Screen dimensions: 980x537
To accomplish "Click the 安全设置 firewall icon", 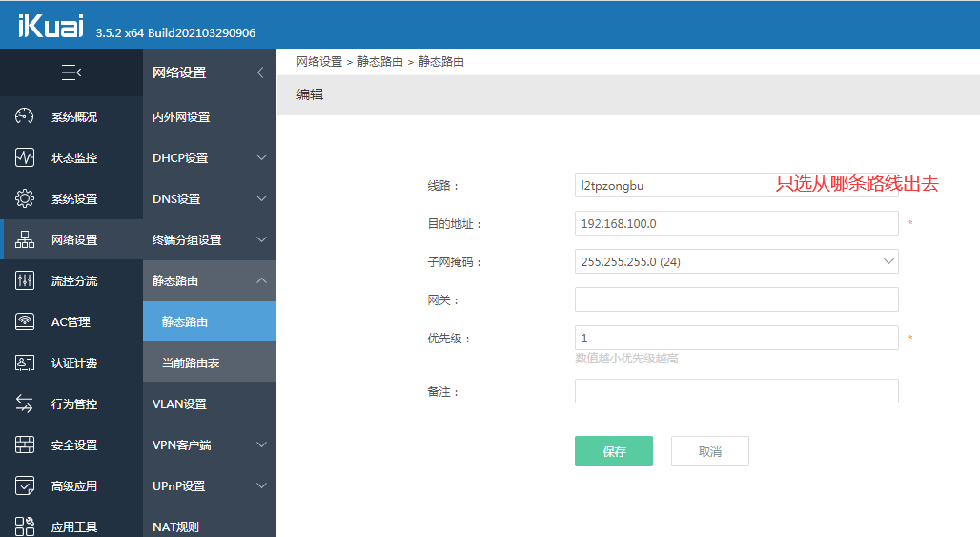I will pos(25,444).
